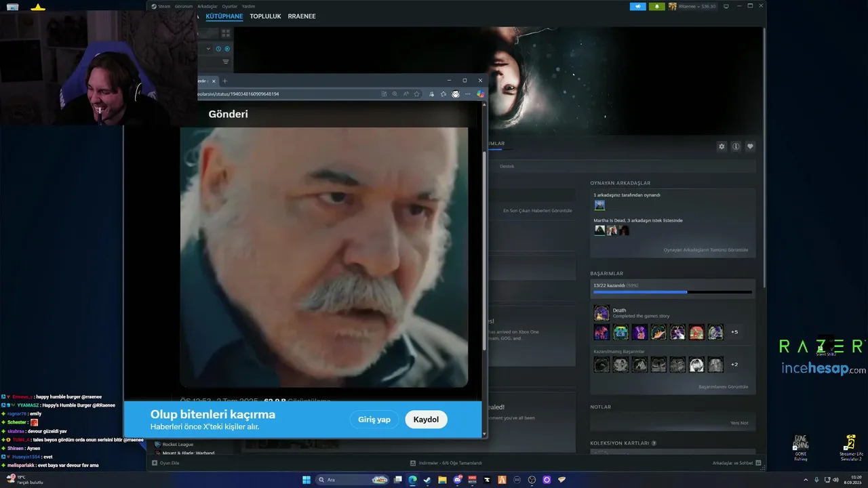
Task: Add page to favorites with star icon
Action: 416,94
